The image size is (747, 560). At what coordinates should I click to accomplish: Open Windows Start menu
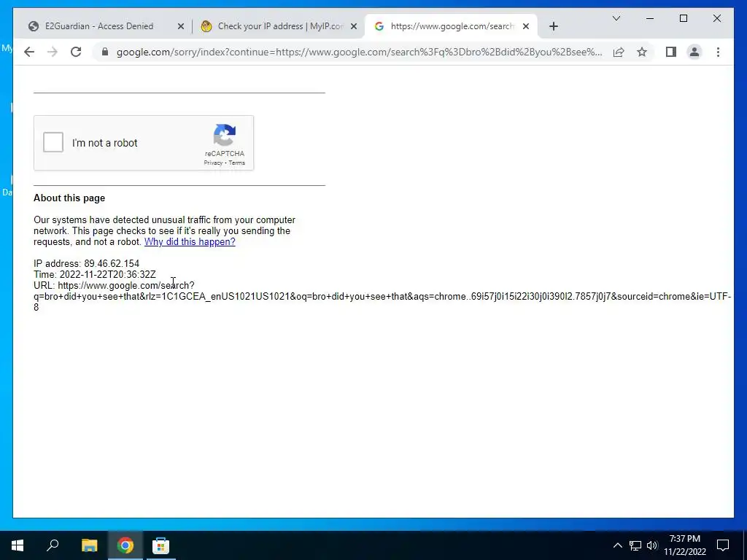pos(18,545)
